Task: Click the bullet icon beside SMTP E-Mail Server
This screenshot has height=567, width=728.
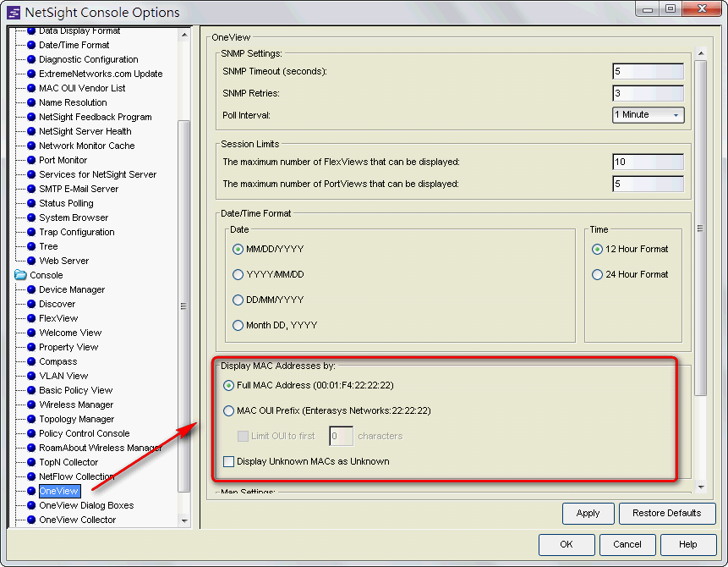Action: point(31,190)
